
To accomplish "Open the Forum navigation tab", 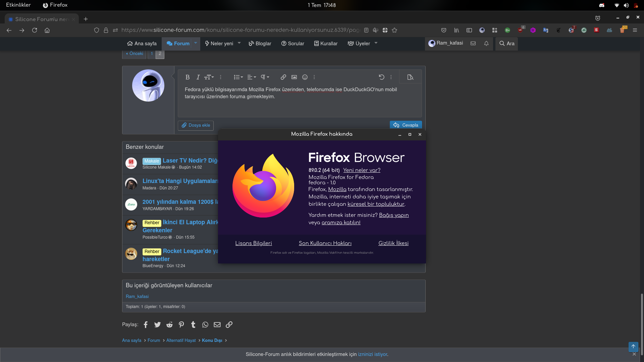I will coord(178,44).
